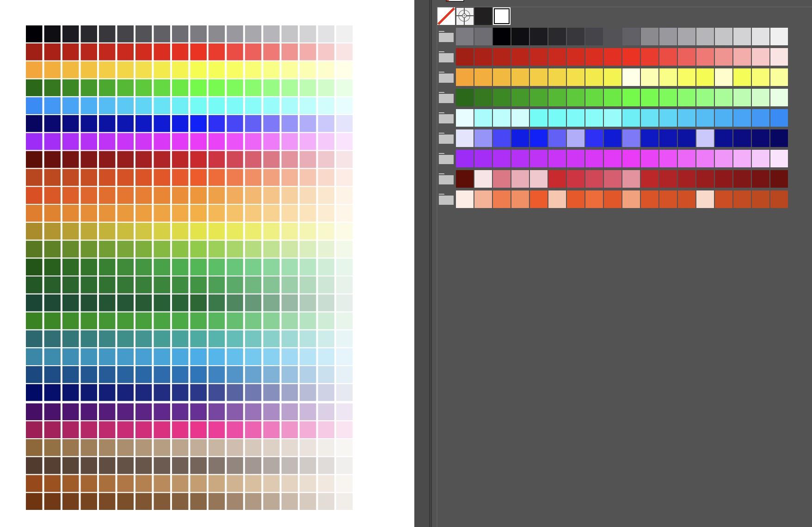Select the pure black swatch in the gray row
Viewport: 812px width, 527px height.
point(502,36)
